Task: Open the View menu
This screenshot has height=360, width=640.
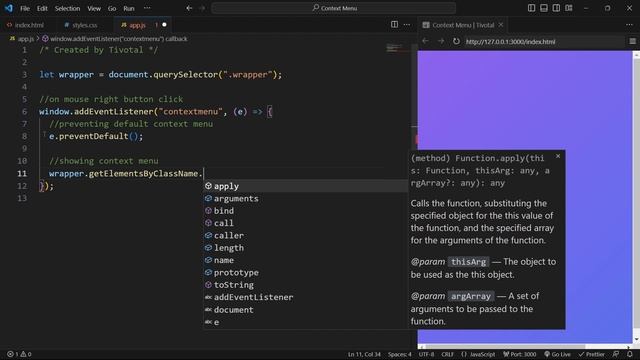Action: [x=94, y=8]
